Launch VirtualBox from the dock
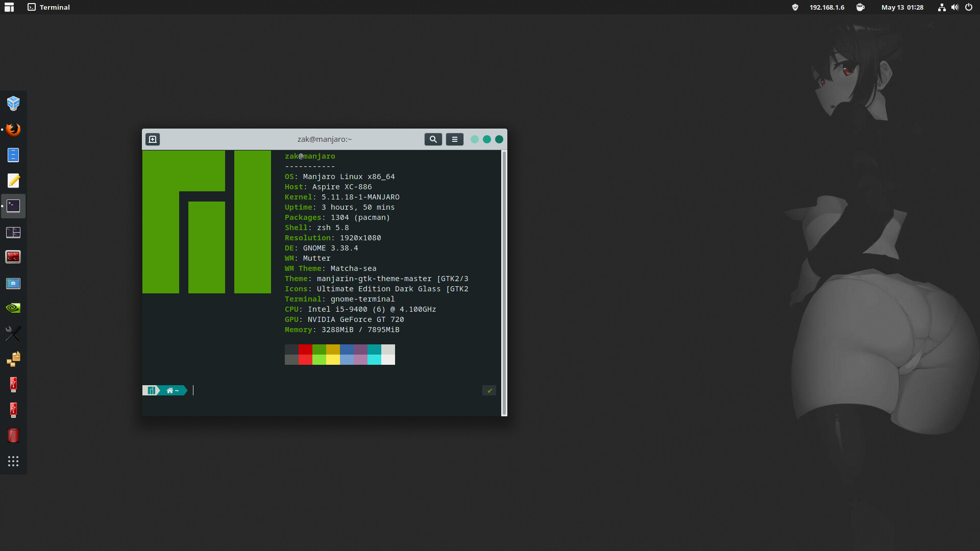 pyautogui.click(x=13, y=104)
